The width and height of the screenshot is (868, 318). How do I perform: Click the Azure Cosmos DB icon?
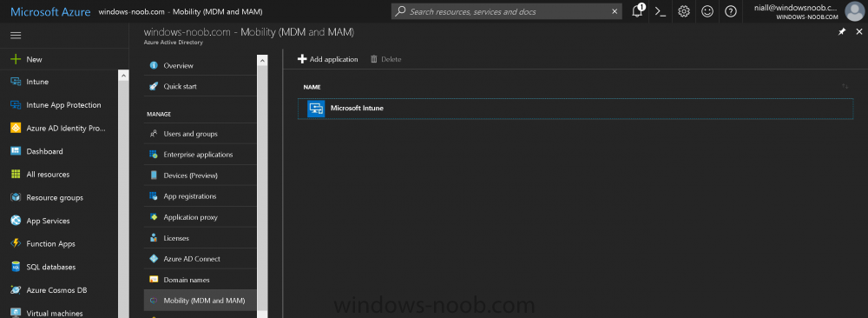point(16,289)
